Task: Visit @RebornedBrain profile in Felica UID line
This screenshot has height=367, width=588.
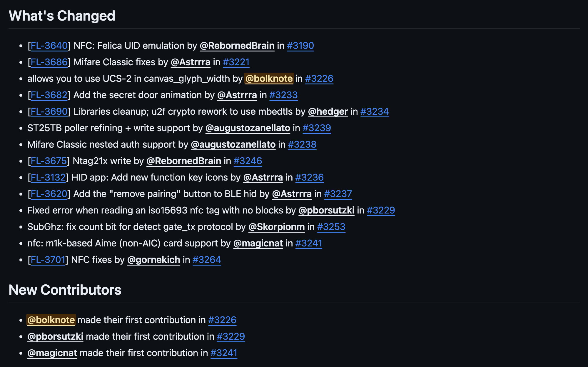Action: pyautogui.click(x=237, y=46)
